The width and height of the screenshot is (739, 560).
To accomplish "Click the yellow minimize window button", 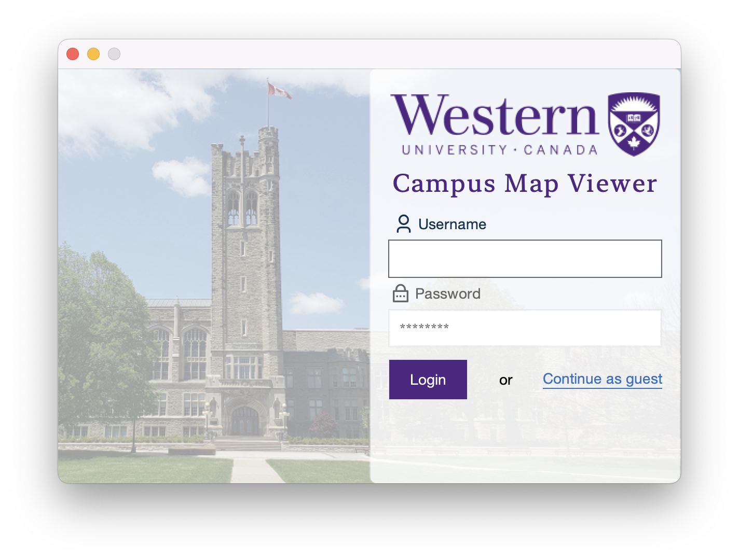I will click(93, 54).
